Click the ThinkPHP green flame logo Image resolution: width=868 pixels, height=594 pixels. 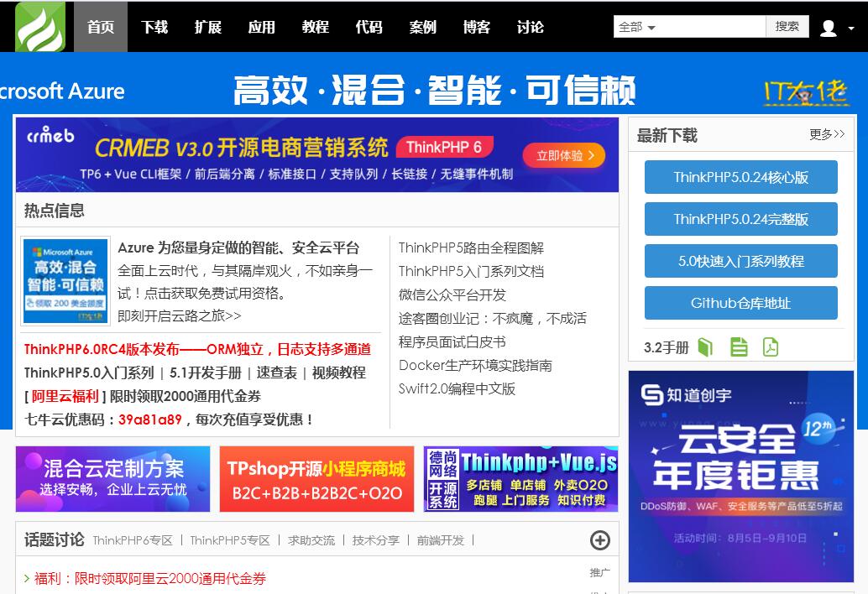point(39,27)
